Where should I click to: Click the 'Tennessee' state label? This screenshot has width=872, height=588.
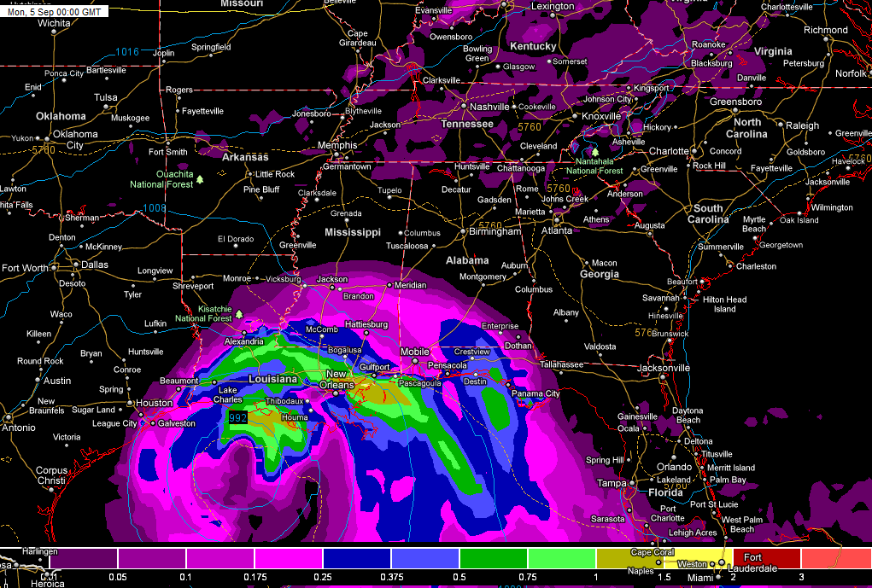(x=467, y=124)
